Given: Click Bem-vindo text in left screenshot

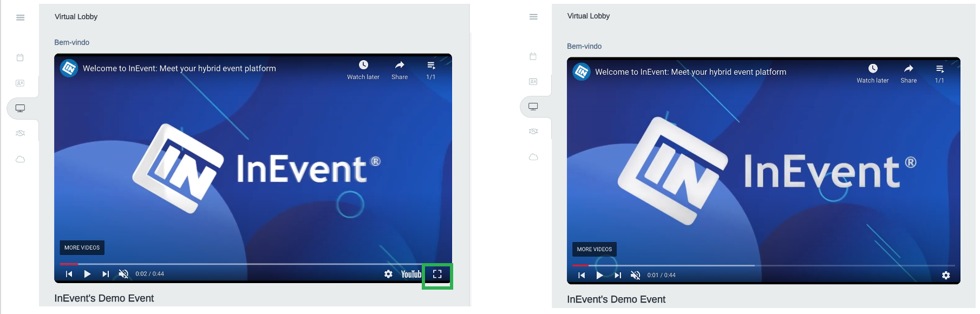Looking at the screenshot, I should [71, 42].
